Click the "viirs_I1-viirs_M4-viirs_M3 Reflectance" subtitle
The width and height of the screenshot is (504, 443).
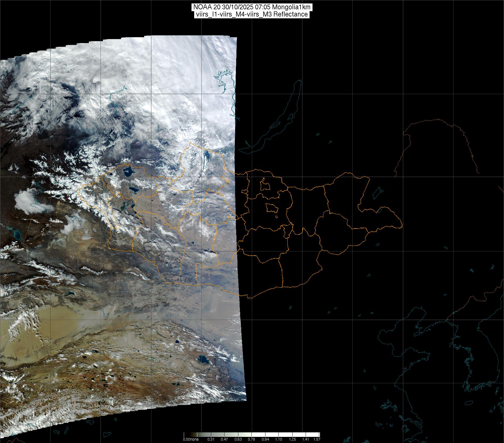[x=252, y=14]
